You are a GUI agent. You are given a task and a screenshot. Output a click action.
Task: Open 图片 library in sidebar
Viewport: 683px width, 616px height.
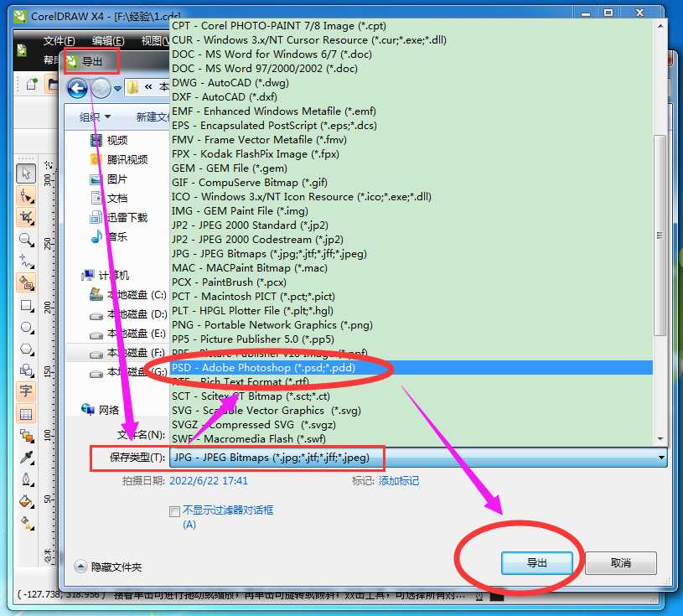[108, 179]
